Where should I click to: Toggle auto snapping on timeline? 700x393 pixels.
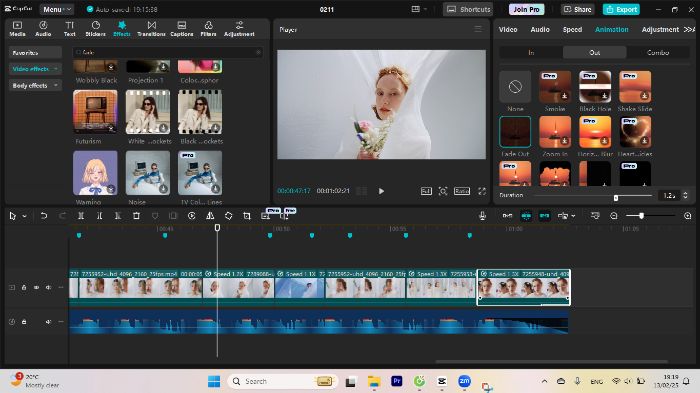pyautogui.click(x=526, y=216)
